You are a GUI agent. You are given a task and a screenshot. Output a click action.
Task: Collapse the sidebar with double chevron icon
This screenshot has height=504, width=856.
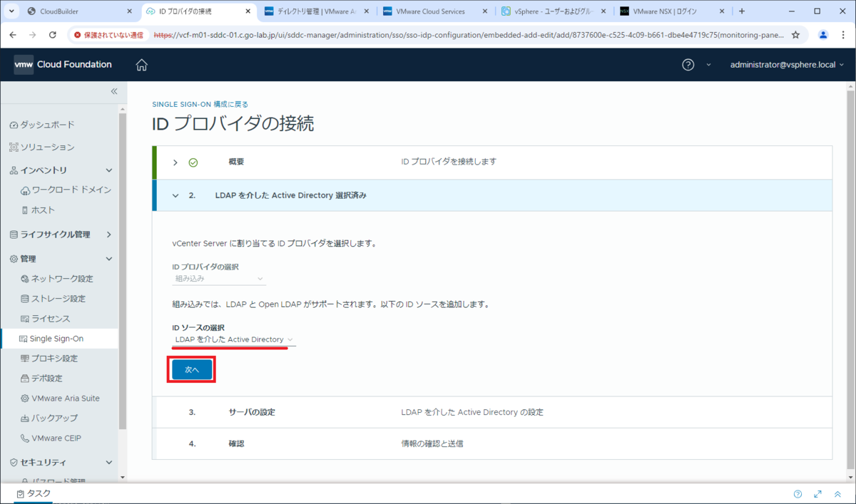(113, 91)
